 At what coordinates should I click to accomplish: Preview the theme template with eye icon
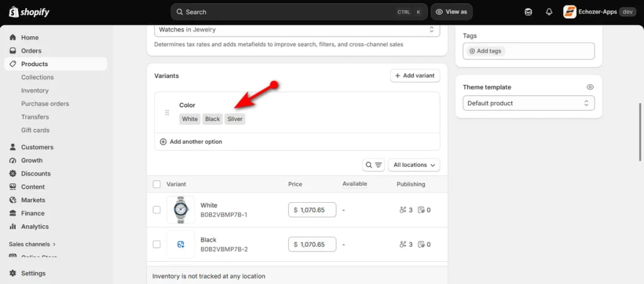click(x=590, y=87)
